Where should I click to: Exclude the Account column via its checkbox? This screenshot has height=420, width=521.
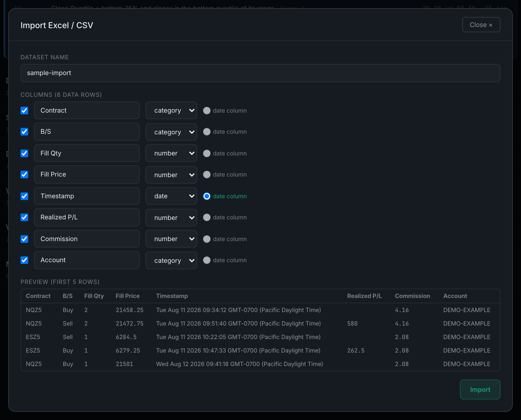click(x=24, y=260)
